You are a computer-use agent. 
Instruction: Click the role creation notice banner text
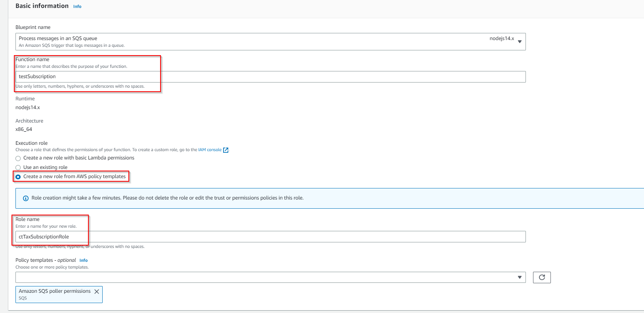(167, 198)
